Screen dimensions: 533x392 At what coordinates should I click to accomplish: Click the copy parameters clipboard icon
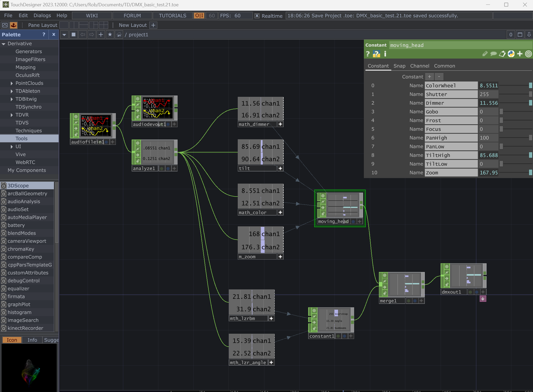pos(502,54)
